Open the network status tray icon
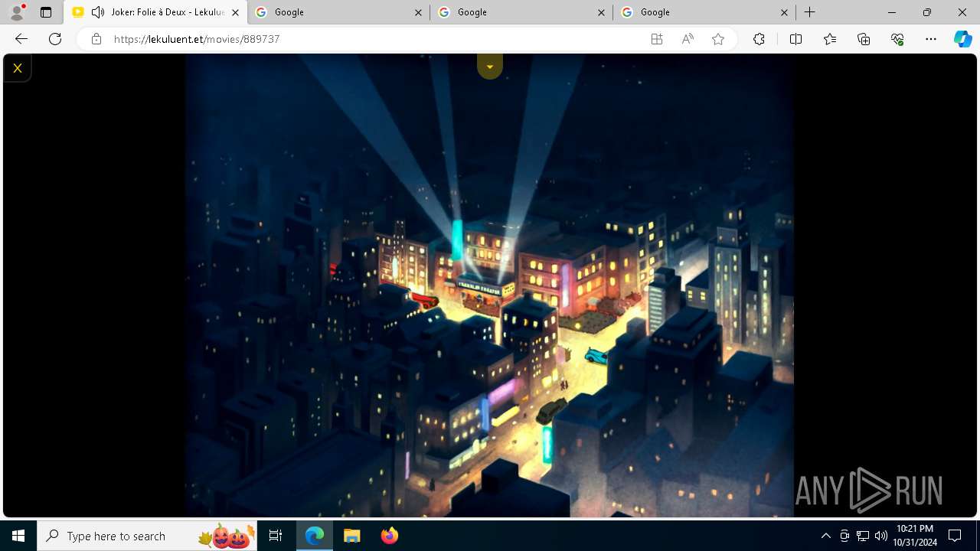The image size is (980, 551). pos(863,536)
